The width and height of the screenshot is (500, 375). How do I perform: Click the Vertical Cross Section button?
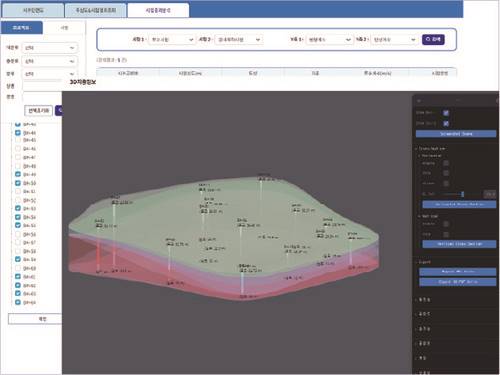[459, 244]
